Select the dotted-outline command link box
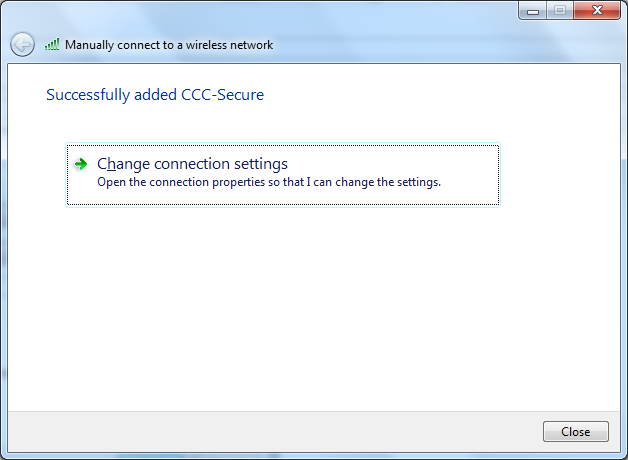 (x=283, y=175)
